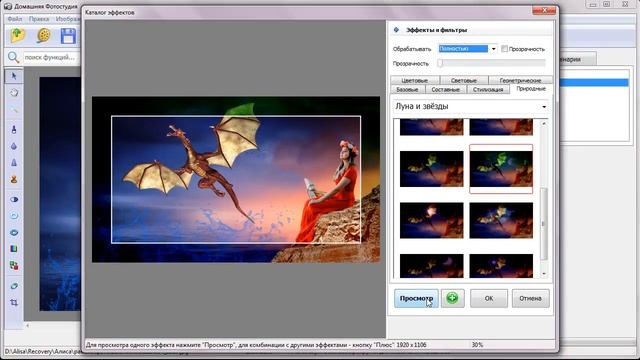Select the crop tool at toolbar bottom

point(14,302)
